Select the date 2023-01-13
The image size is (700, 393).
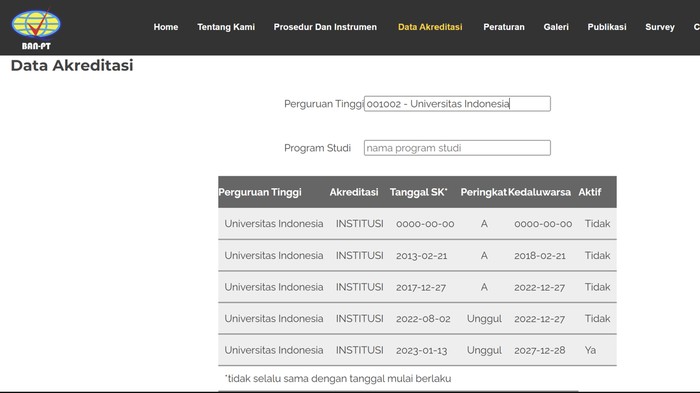421,351
